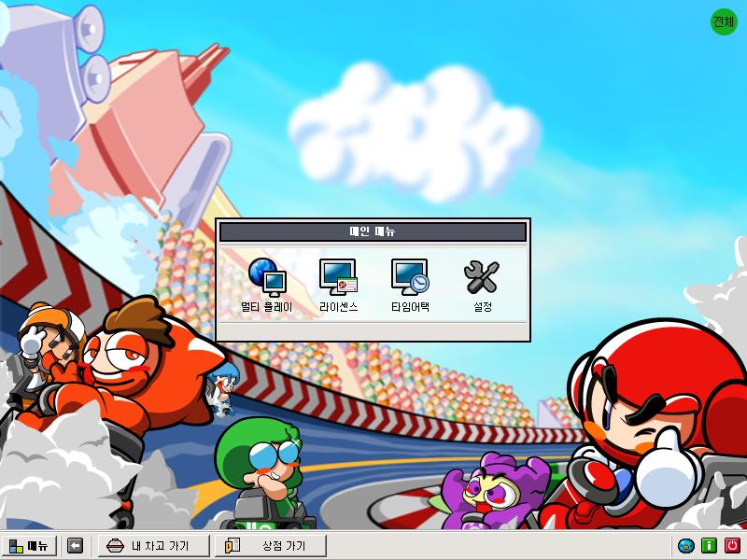Visit the shop via 상점 가기
The image size is (747, 560).
(x=272, y=546)
